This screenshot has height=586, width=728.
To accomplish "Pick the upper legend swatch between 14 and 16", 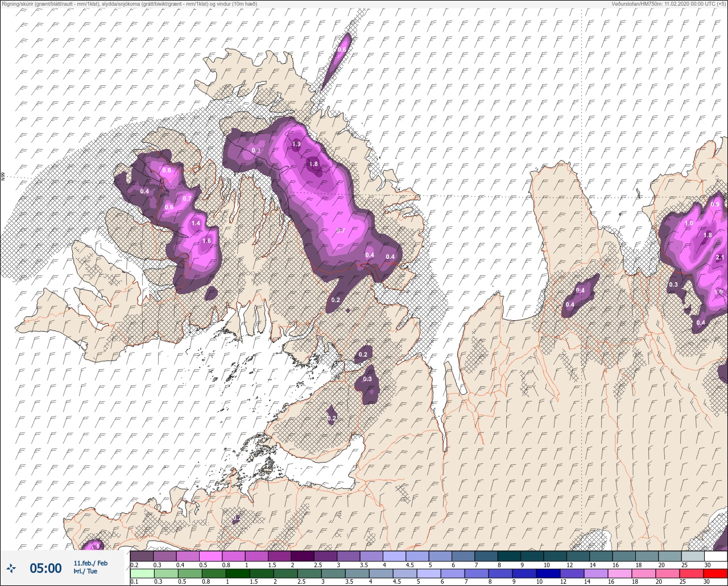I will coord(601,556).
